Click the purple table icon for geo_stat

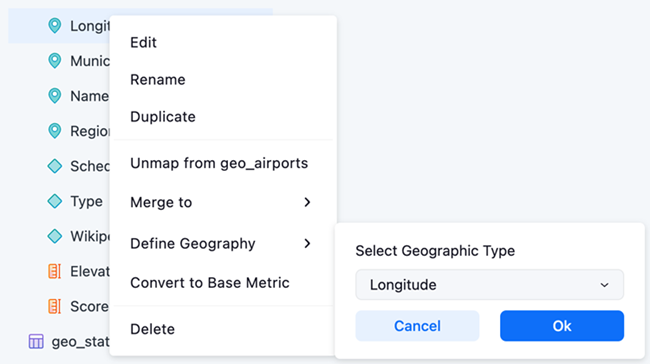click(x=36, y=342)
